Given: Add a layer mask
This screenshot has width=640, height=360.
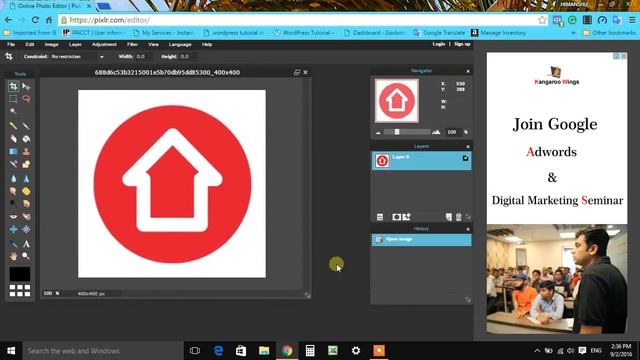Looking at the screenshot, I should (396, 217).
